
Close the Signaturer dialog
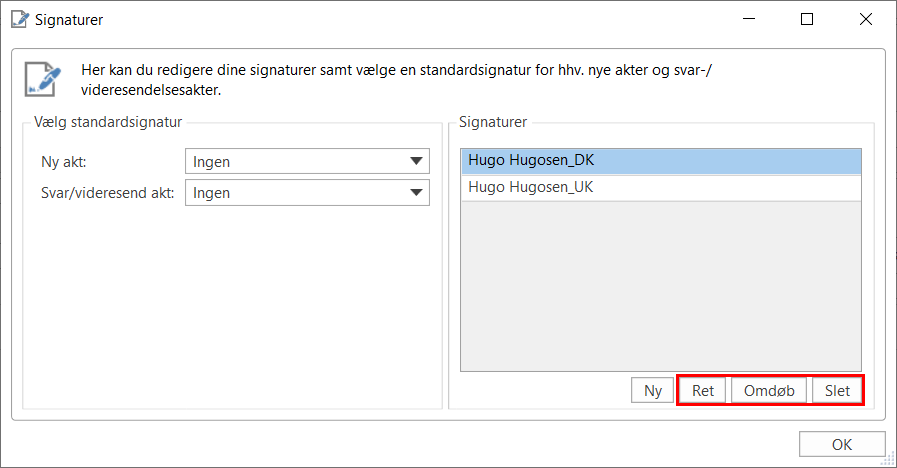(863, 19)
